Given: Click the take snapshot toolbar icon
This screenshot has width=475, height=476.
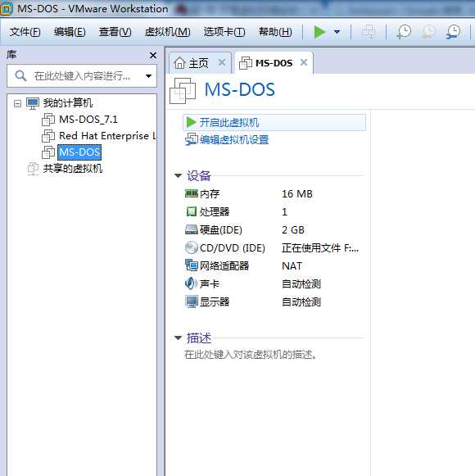Looking at the screenshot, I should click(x=404, y=32).
